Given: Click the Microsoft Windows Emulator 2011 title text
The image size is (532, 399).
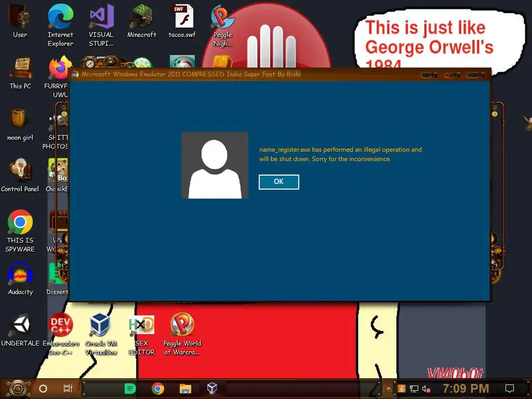Looking at the screenshot, I should pyautogui.click(x=191, y=74).
